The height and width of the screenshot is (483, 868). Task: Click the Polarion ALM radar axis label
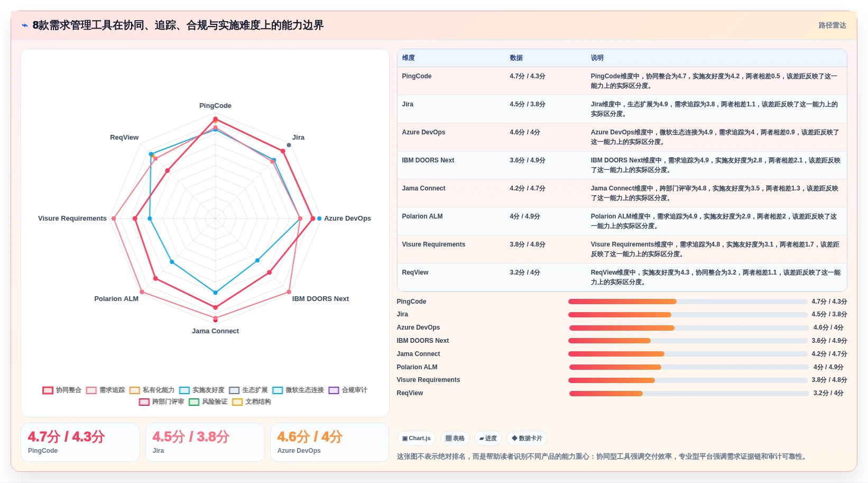click(116, 299)
